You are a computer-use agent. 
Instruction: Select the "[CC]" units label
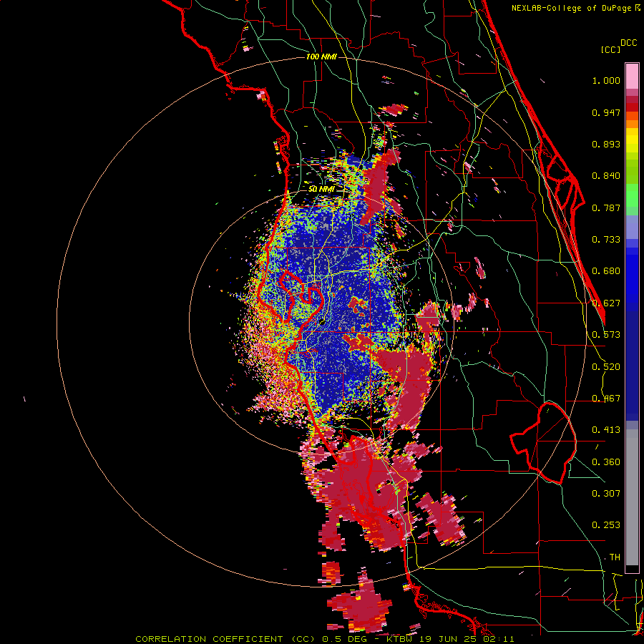[x=610, y=49]
